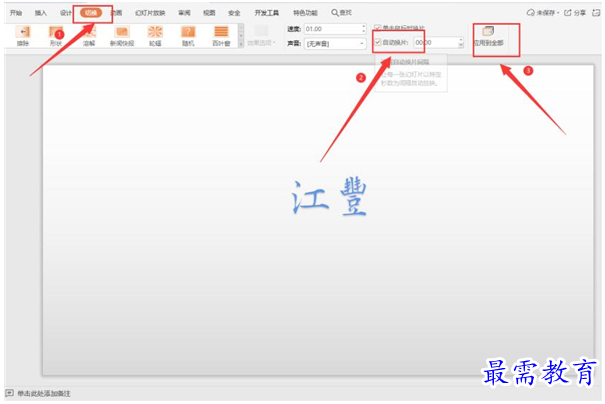605x404 pixels.
Task: Switch to the 切换 Transitions tab
Action: pos(91,13)
